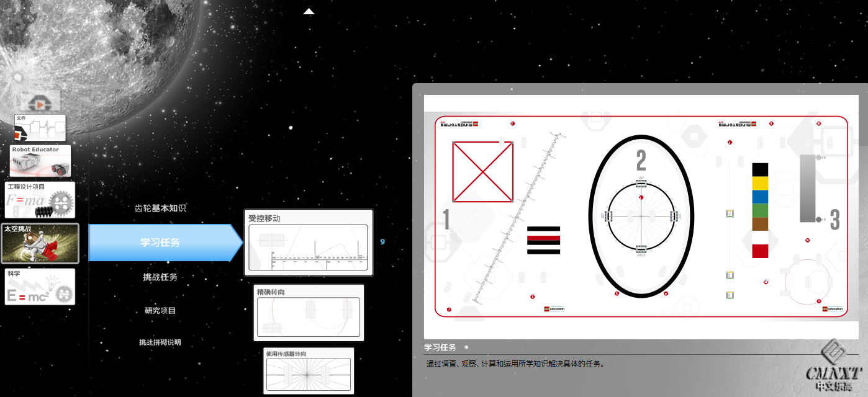Viewport: 868px width, 397px height.
Task: Select the 挑战任务 menu item
Action: tap(160, 277)
